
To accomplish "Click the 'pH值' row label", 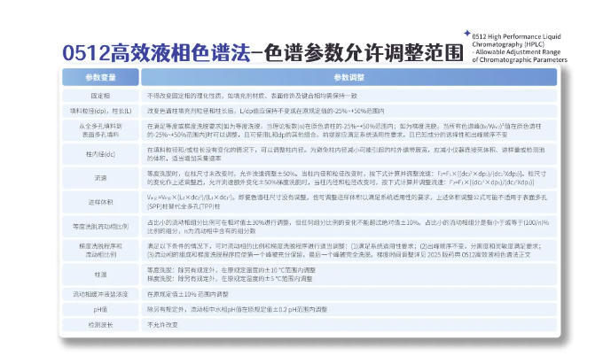I will point(100,309).
